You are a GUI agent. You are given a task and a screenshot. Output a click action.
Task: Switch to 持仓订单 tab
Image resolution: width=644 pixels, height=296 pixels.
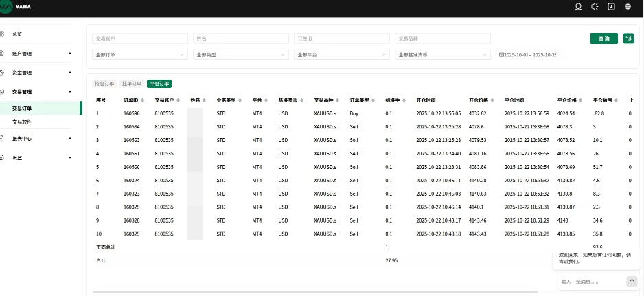(105, 84)
